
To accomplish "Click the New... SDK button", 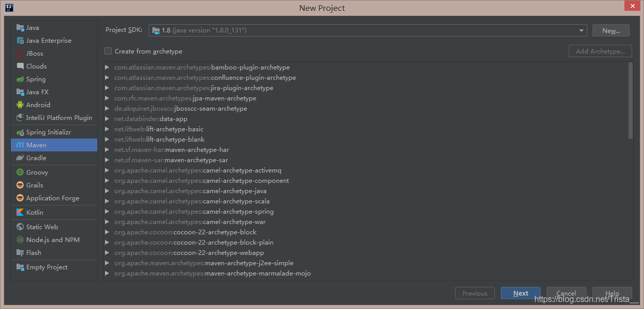I will tap(611, 30).
